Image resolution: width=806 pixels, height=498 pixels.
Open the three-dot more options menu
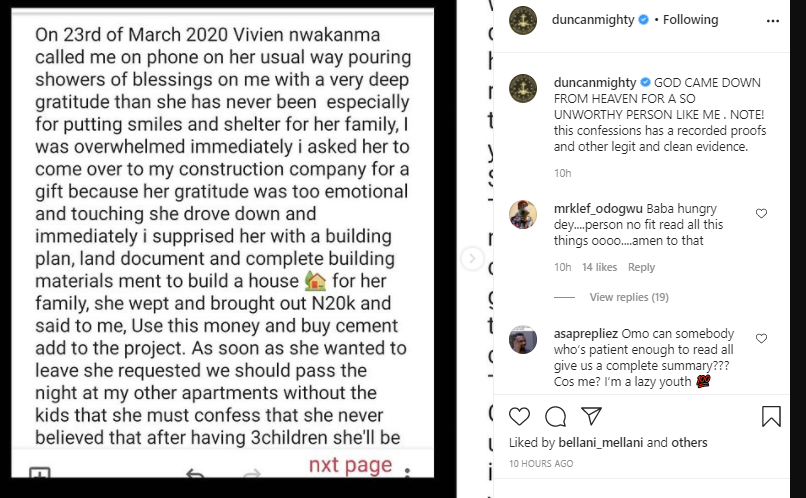(772, 19)
